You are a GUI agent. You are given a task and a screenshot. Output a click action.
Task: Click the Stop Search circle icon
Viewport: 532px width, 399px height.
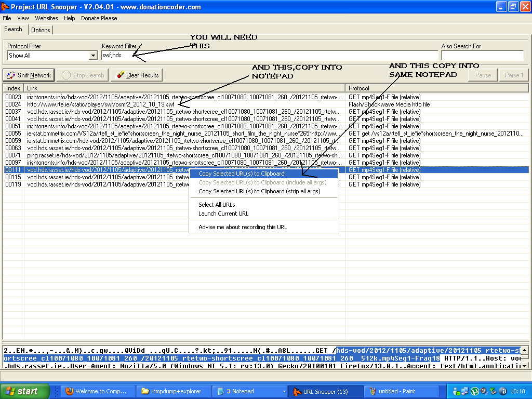pos(66,75)
